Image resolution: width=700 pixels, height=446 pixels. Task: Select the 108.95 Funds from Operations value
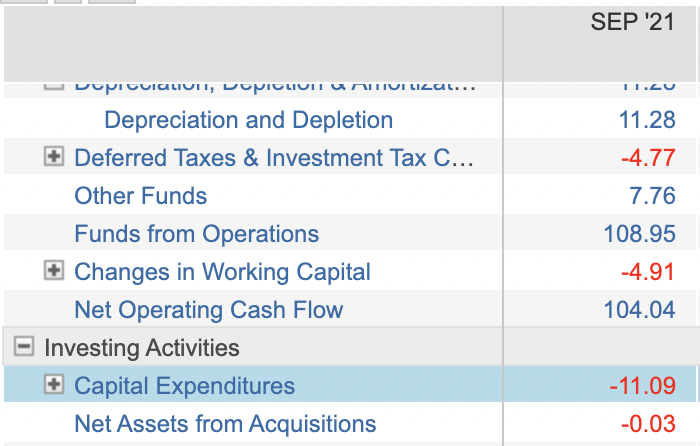point(639,234)
